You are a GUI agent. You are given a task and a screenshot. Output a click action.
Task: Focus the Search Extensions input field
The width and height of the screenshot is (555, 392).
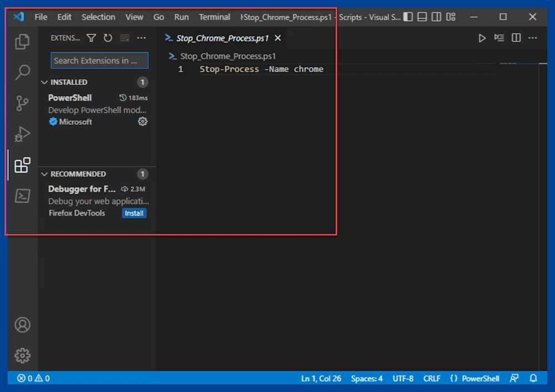point(99,60)
